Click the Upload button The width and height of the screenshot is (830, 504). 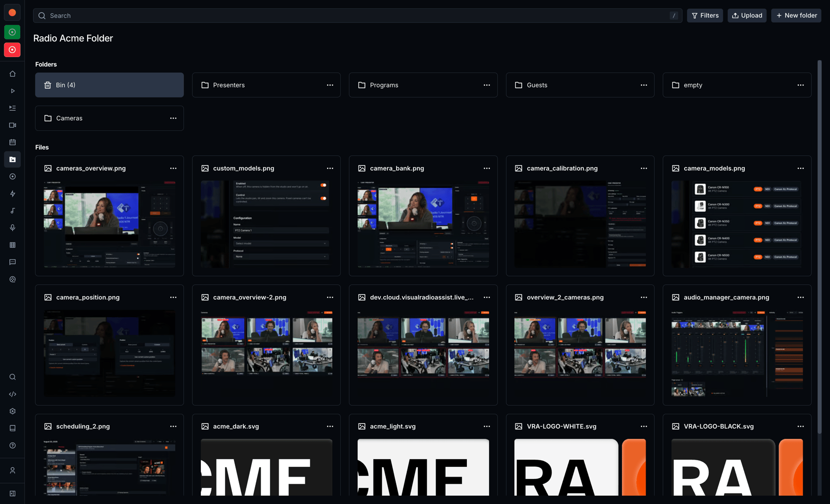pyautogui.click(x=747, y=16)
